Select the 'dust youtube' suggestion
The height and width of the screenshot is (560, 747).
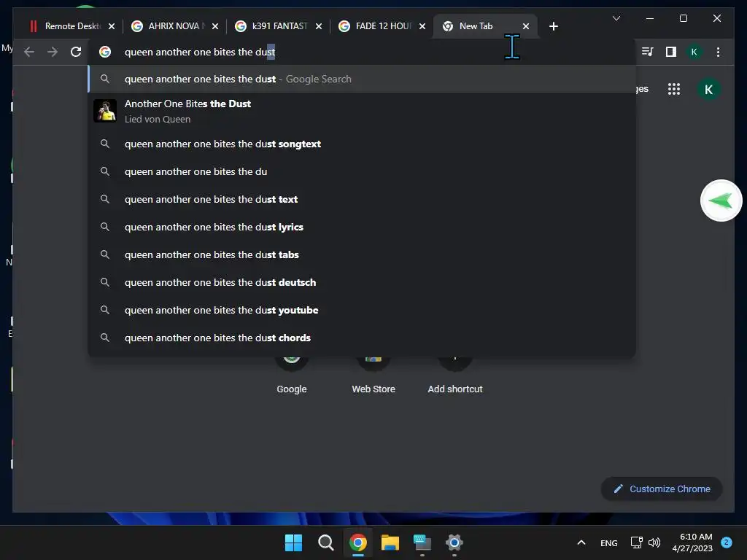pos(362,310)
